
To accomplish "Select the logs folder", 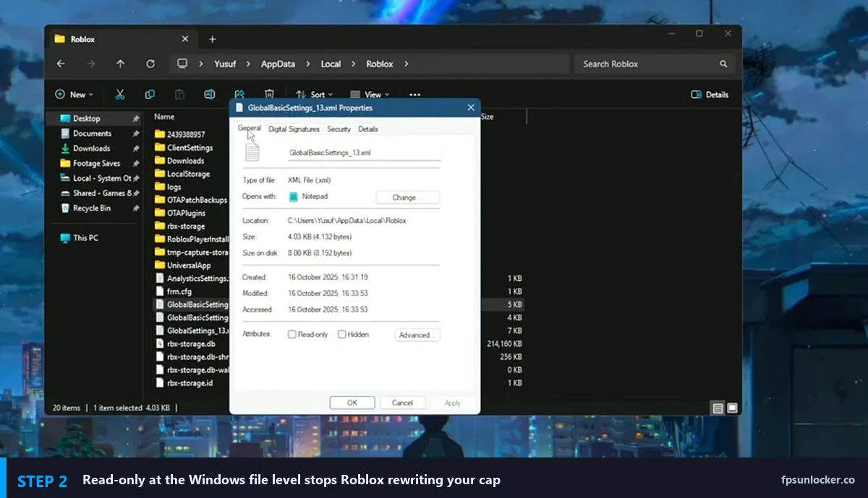I will [x=174, y=187].
